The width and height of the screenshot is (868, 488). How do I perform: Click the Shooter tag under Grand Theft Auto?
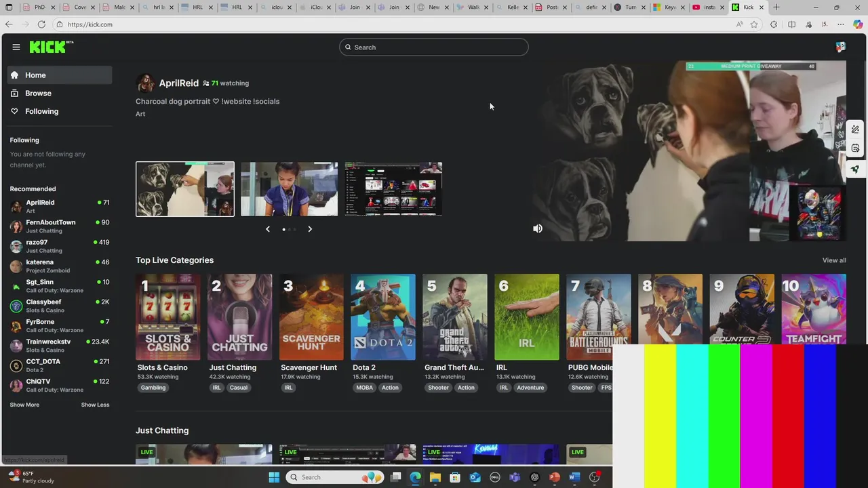pyautogui.click(x=438, y=388)
